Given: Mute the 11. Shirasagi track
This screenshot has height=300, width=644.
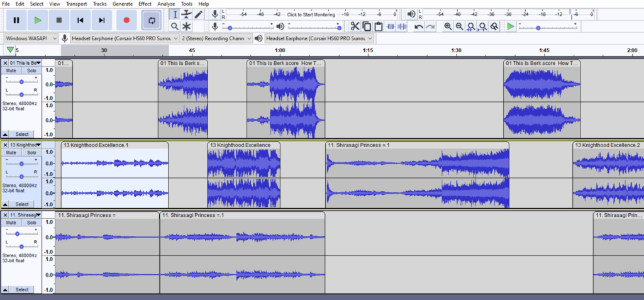Looking at the screenshot, I should [11, 223].
